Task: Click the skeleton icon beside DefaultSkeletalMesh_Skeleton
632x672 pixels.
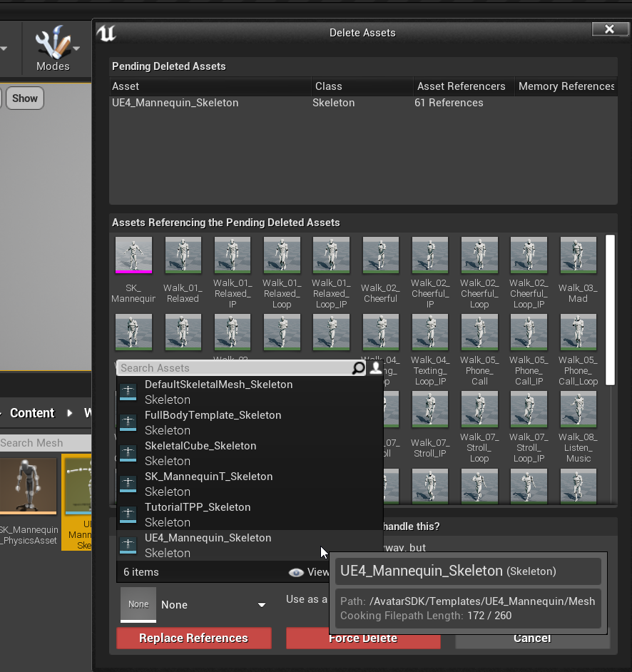Action: point(128,392)
